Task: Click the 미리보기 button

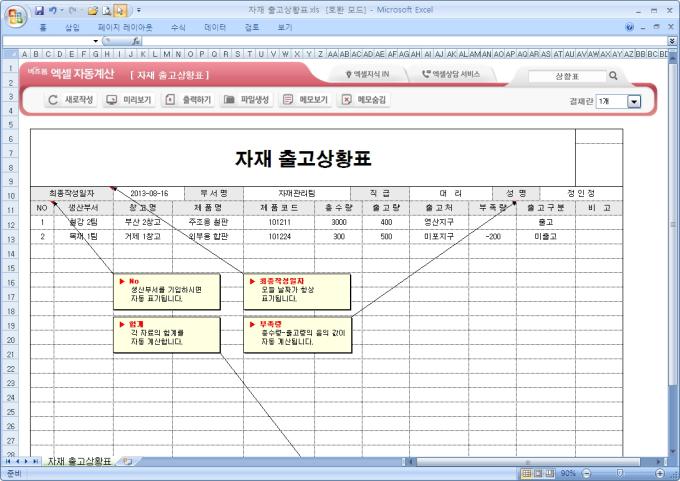Action: 129,100
